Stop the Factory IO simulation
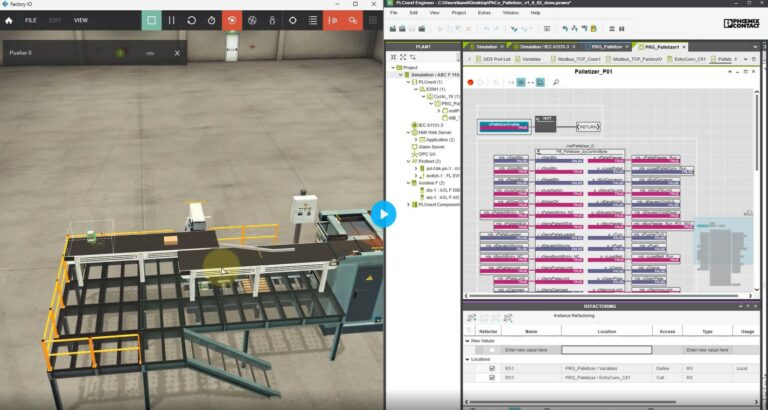This screenshot has height=410, width=768. (x=151, y=21)
